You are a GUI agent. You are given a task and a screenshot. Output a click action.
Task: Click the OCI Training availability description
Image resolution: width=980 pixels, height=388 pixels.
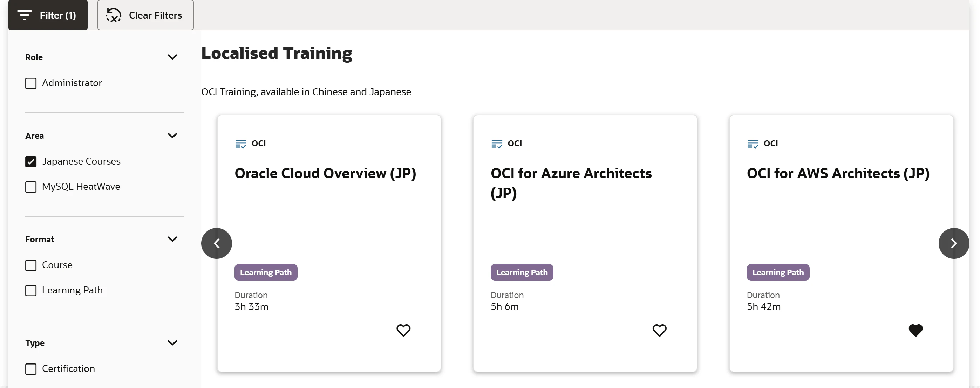(x=306, y=92)
